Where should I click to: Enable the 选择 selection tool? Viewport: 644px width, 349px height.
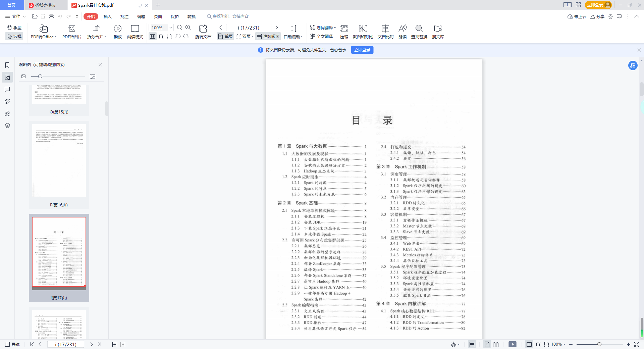tap(14, 36)
